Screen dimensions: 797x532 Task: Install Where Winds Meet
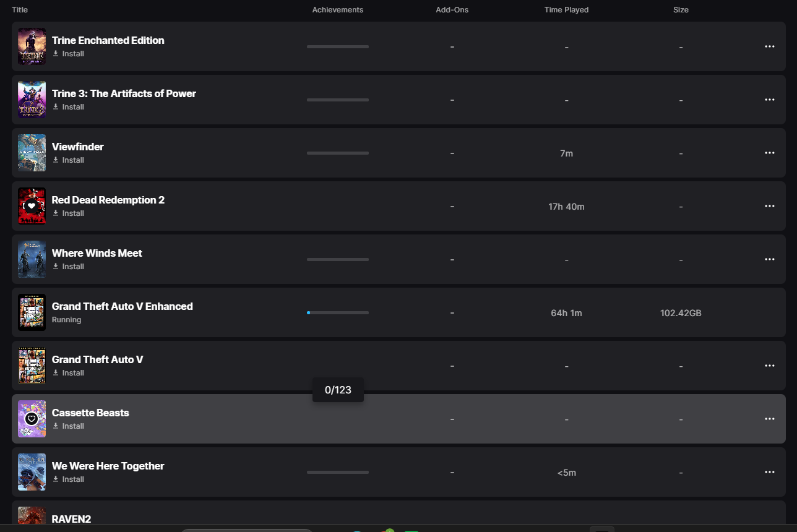pyautogui.click(x=68, y=267)
